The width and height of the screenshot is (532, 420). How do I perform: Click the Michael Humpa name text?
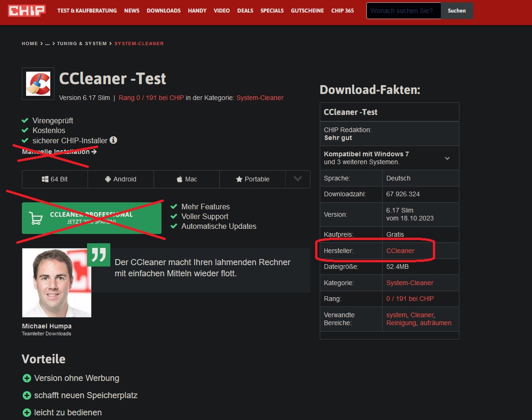click(x=47, y=326)
